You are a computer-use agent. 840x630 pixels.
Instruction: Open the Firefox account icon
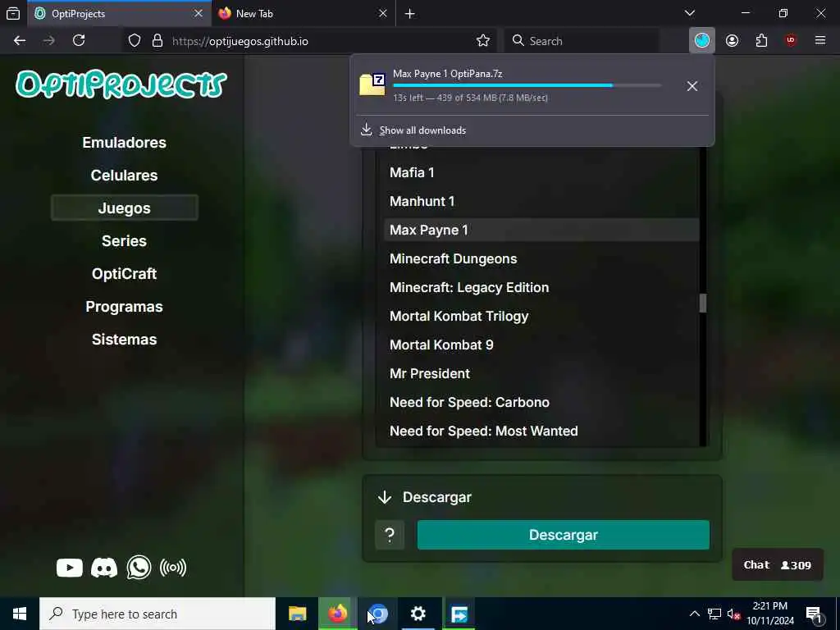732,41
